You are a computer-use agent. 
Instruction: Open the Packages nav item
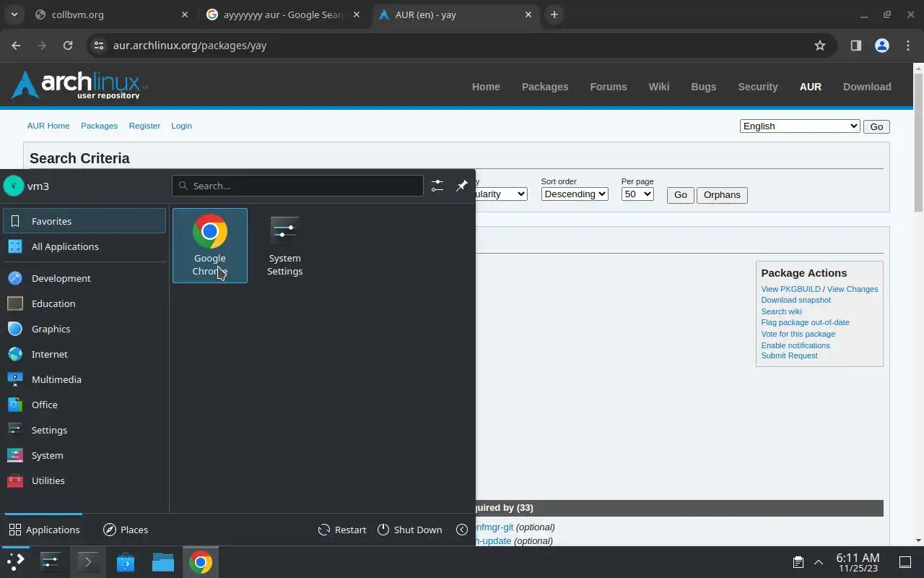tap(545, 87)
